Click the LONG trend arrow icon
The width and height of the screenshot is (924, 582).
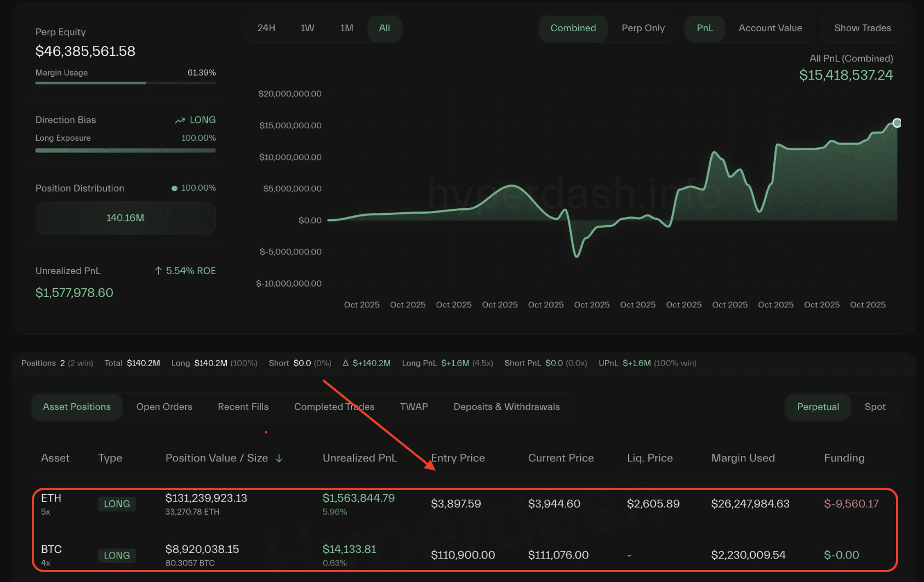pyautogui.click(x=180, y=120)
